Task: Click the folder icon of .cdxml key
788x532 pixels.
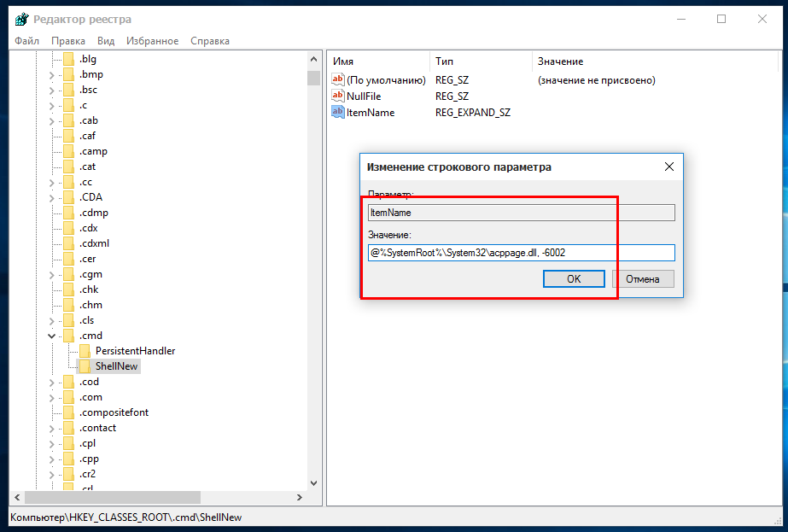Action: (69, 243)
